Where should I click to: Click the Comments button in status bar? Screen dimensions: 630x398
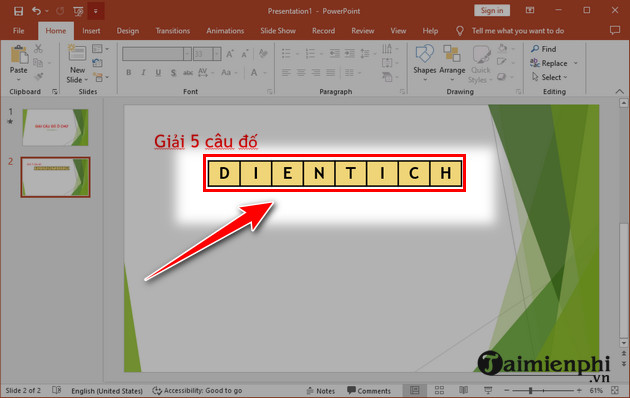[369, 391]
